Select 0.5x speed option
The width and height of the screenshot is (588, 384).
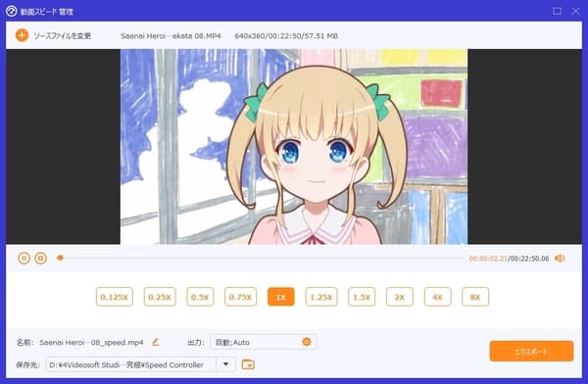coord(200,297)
